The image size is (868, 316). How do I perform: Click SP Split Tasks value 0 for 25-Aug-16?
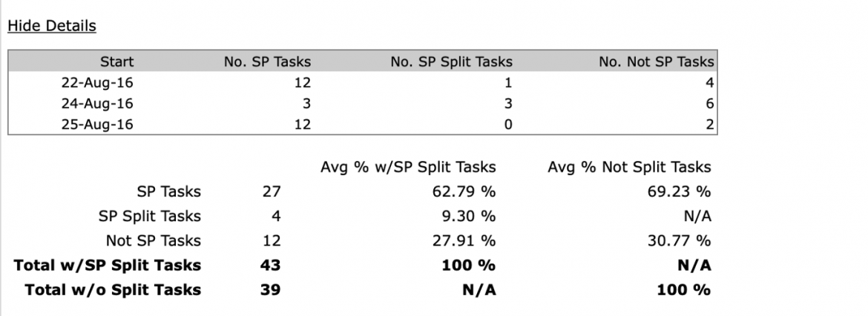(508, 125)
